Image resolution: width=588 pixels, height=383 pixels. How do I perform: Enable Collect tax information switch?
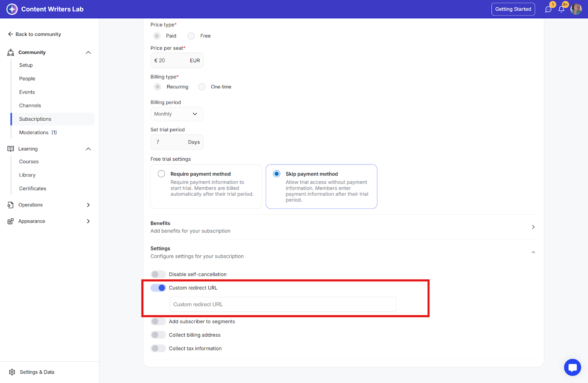pos(158,348)
